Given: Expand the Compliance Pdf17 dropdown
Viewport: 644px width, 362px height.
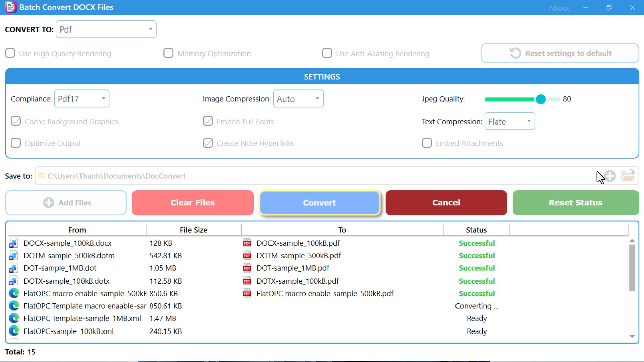Looking at the screenshot, I should [x=82, y=99].
